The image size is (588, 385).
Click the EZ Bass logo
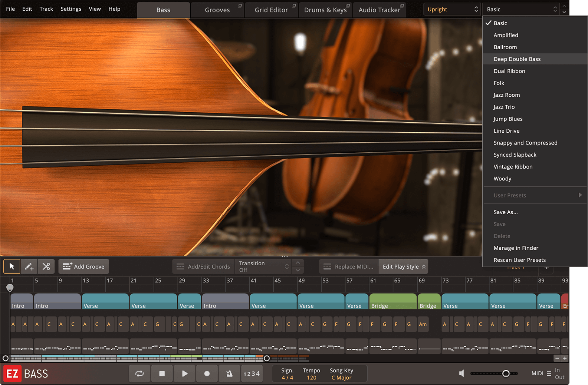click(26, 374)
